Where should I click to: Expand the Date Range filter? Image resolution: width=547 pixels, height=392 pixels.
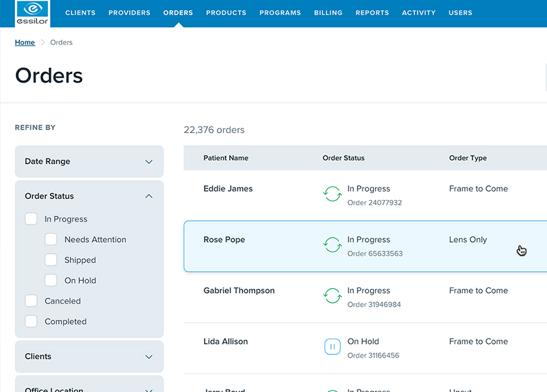click(x=149, y=162)
